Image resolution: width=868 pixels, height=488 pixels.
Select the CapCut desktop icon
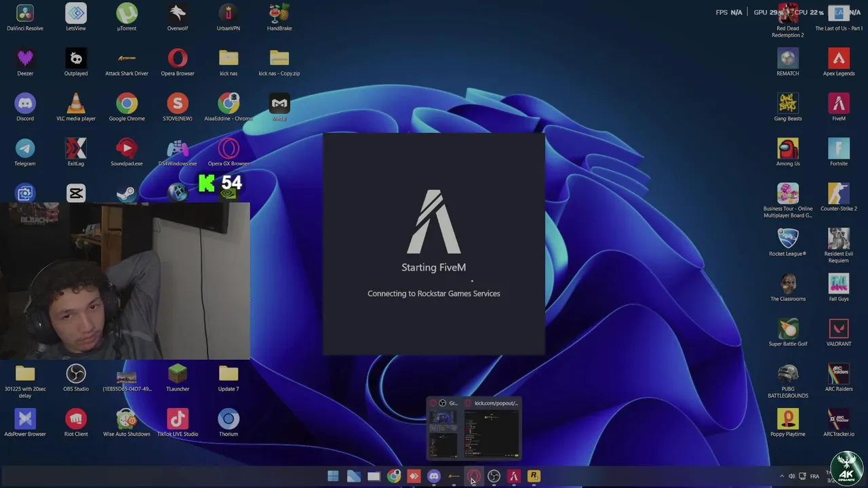76,194
